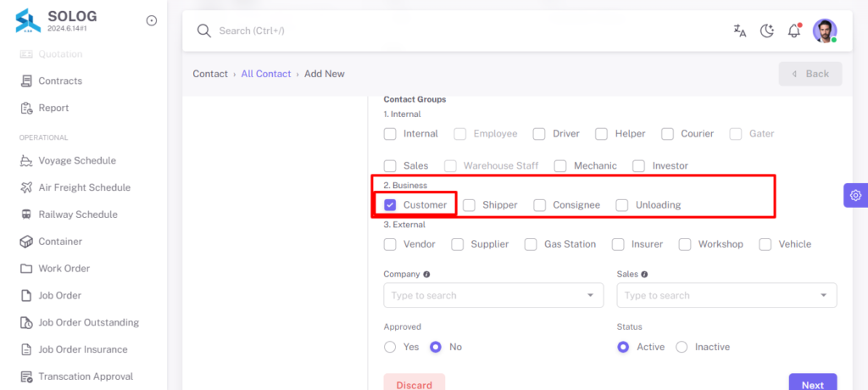This screenshot has height=390, width=868.
Task: Go to Job Order menu item
Action: click(60, 295)
